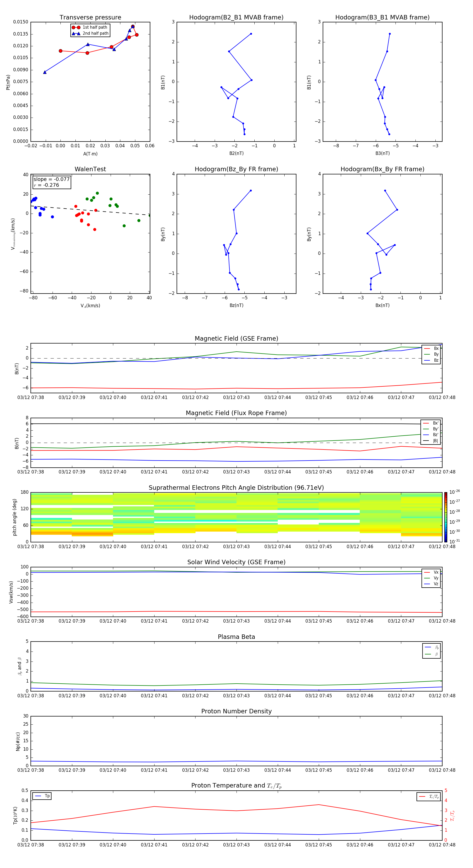Select the Bx' entry in Flux Rope legend
Screen dimensions: 473x868
point(431,423)
